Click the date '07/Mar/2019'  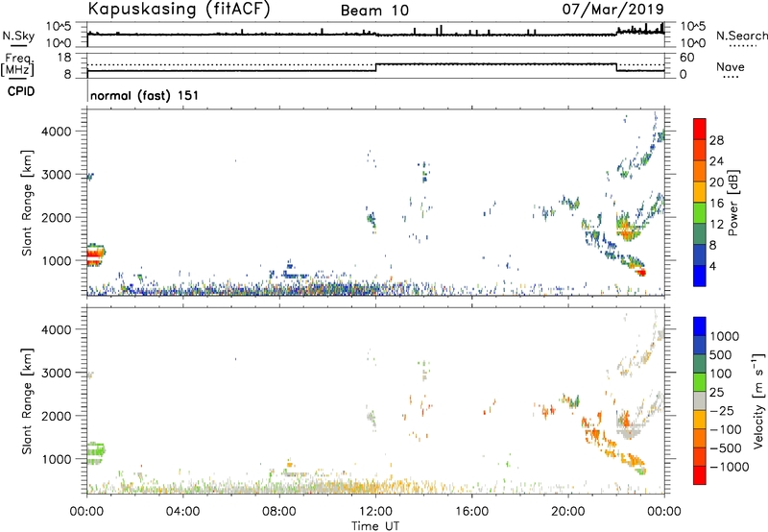coord(612,9)
